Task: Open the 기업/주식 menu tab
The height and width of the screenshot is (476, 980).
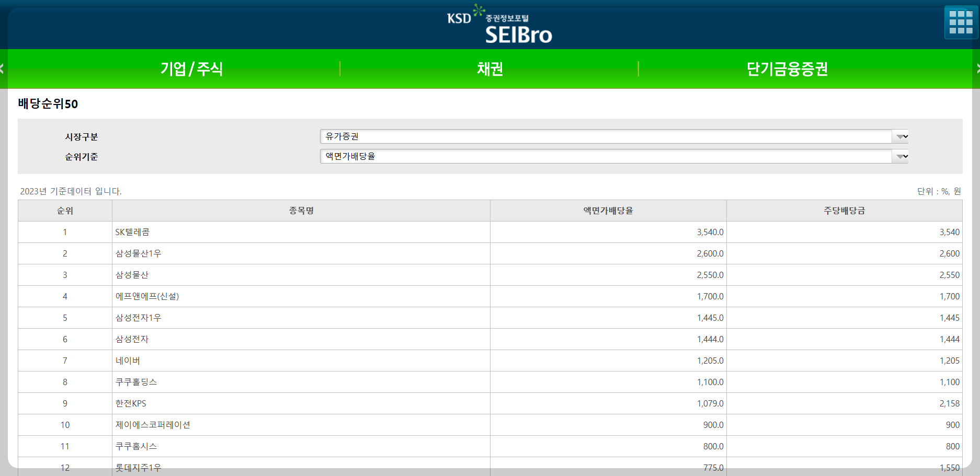Action: tap(191, 68)
